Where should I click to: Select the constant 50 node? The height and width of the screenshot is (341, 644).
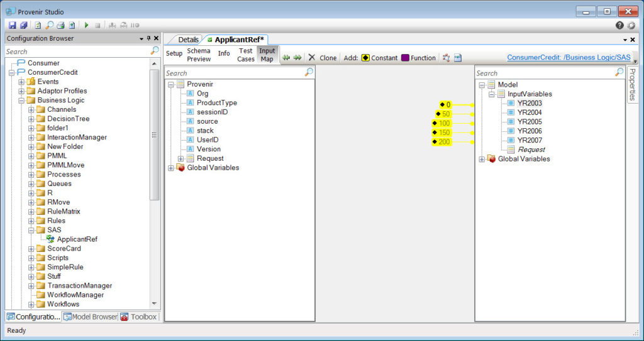(443, 114)
